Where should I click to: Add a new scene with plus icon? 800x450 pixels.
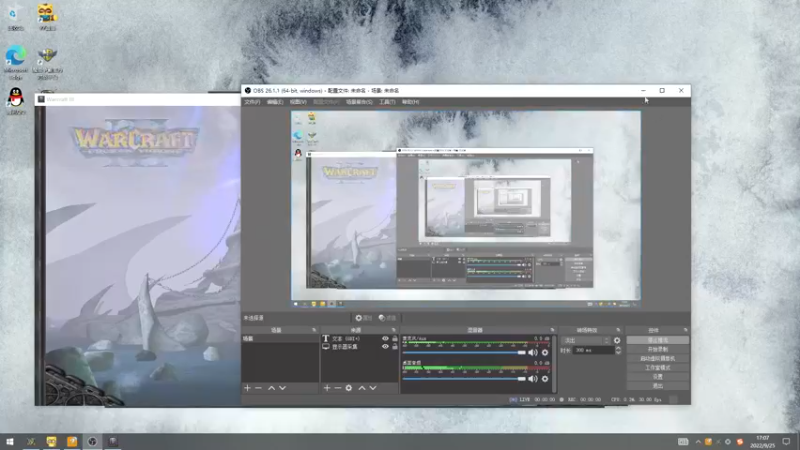tap(247, 388)
